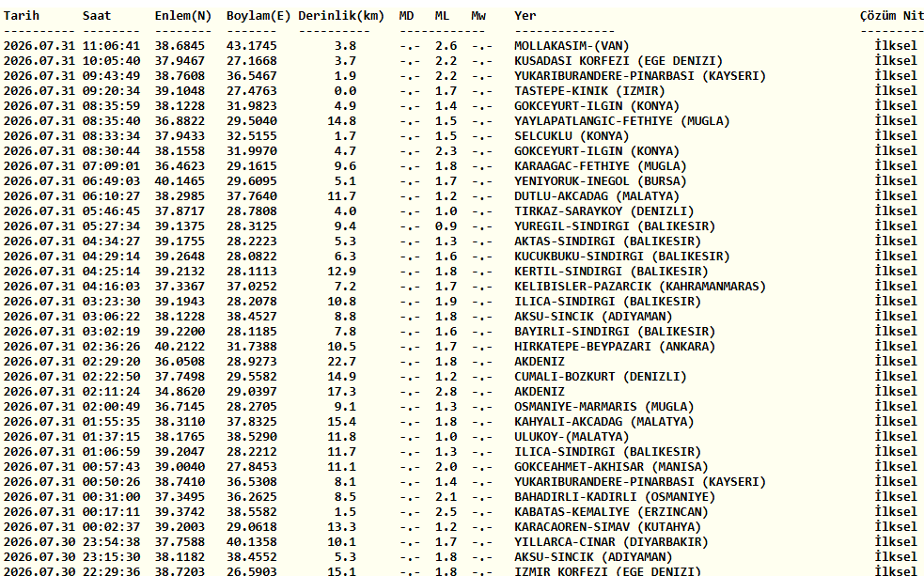Select the OSMANIYE-MARMARIS (MUGLA) entry

(x=461, y=406)
